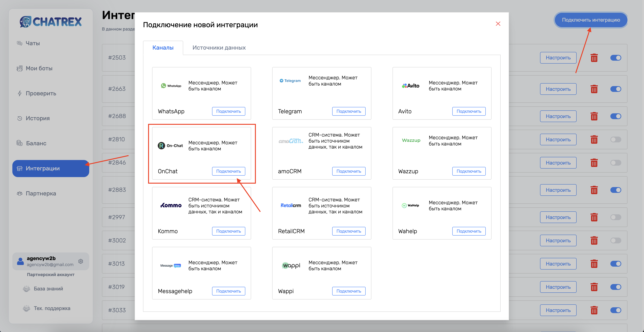The image size is (644, 332).
Task: Disable the toggle for integration #2883
Action: [x=616, y=190]
